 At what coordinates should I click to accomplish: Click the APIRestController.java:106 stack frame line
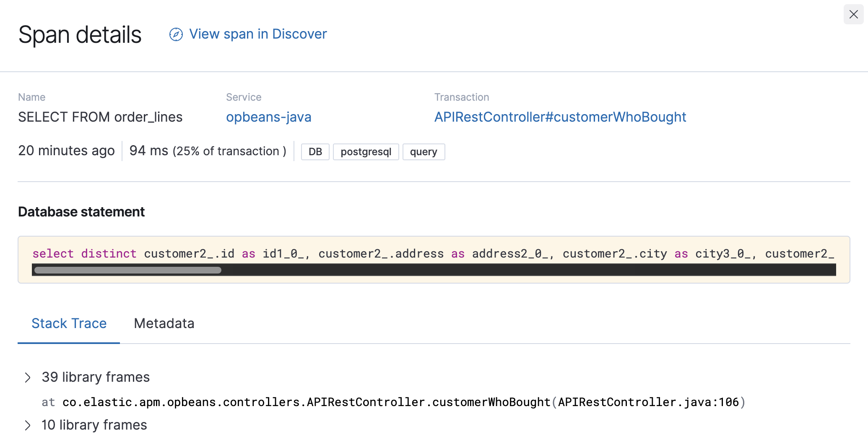(x=393, y=402)
